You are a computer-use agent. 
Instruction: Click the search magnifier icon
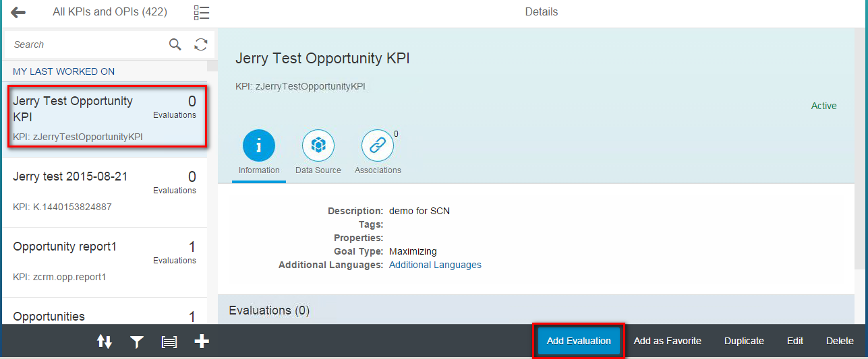(175, 44)
